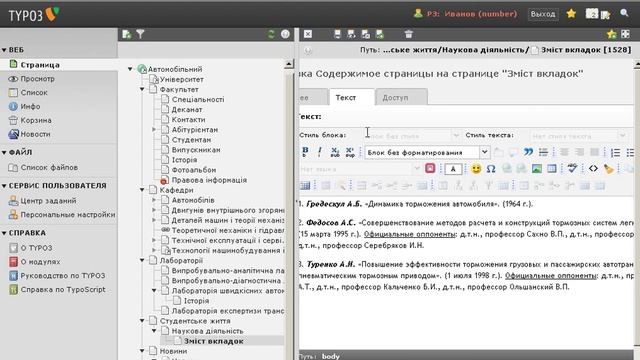Expand the Автомобілів tree node
640x360 pixels.
pos(154,200)
